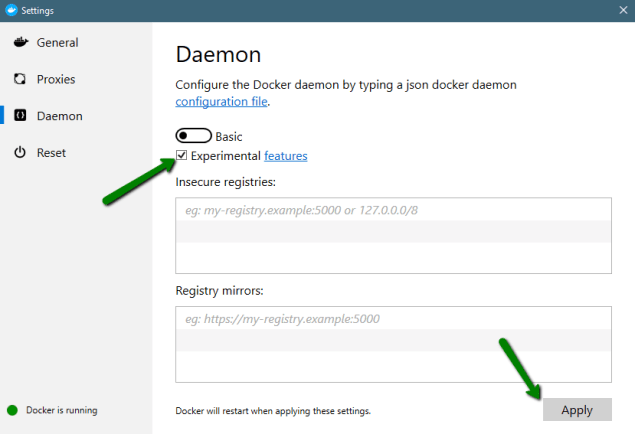This screenshot has width=635, height=434.
Task: Click the Proxies icon in the sidebar
Action: coord(19,79)
